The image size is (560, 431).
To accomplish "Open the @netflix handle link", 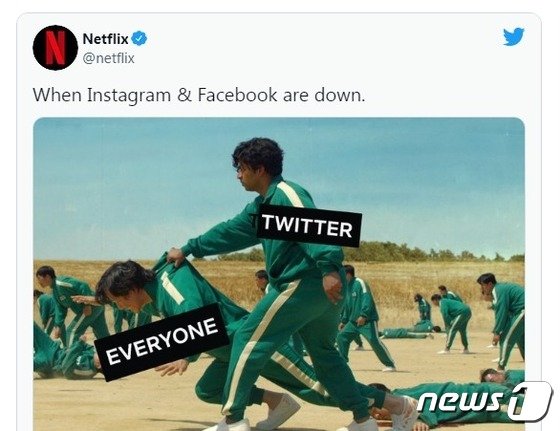I will [x=109, y=58].
